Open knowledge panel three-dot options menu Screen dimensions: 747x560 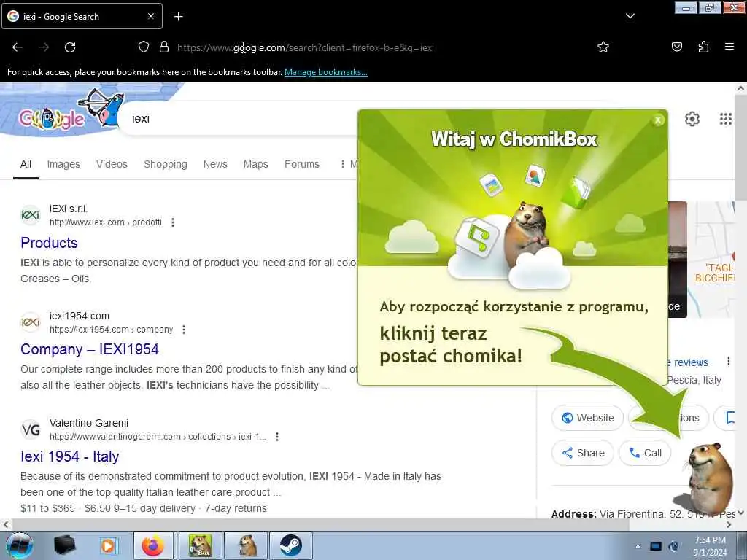click(729, 362)
